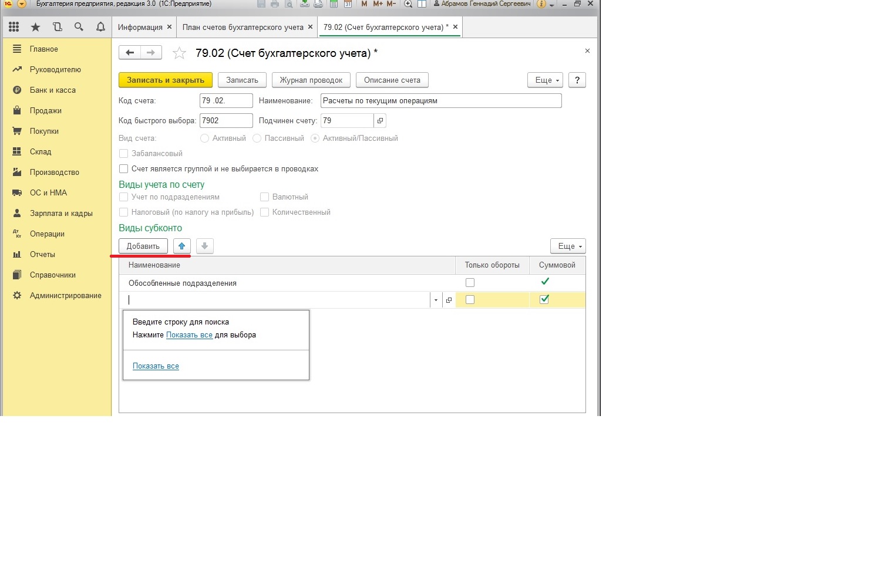Open 'Еще' menu above subkonto table

pyautogui.click(x=568, y=246)
